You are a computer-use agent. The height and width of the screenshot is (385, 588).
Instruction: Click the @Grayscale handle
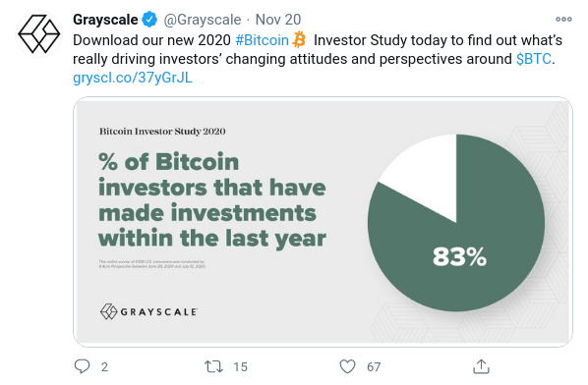point(203,20)
